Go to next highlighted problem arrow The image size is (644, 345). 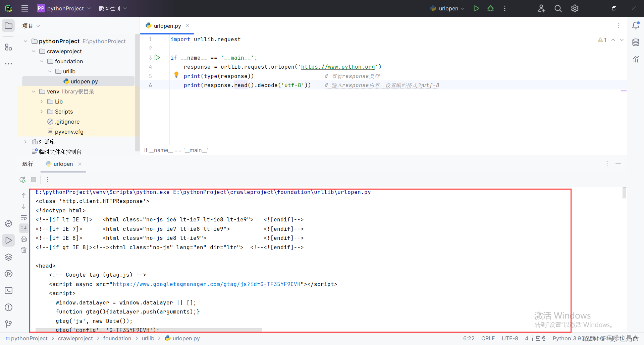point(622,40)
